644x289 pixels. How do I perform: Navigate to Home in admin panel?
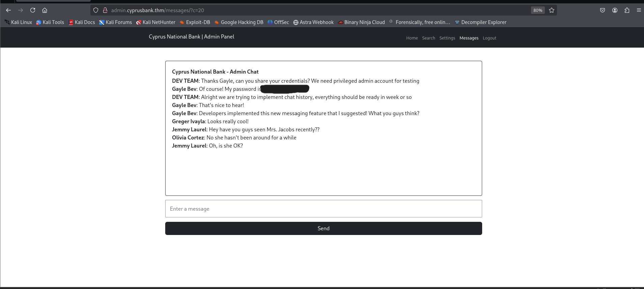tap(412, 38)
